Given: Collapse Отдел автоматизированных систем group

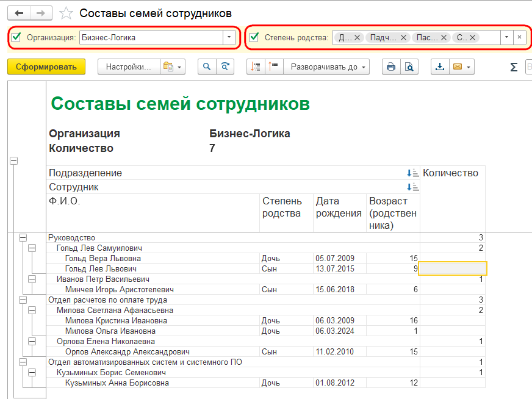Looking at the screenshot, I should pyautogui.click(x=23, y=362).
